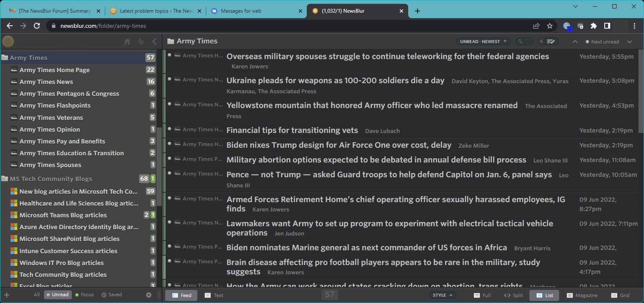Viewport: 644px width, 303px height.
Task: Select the Grid layout view
Action: point(620,295)
